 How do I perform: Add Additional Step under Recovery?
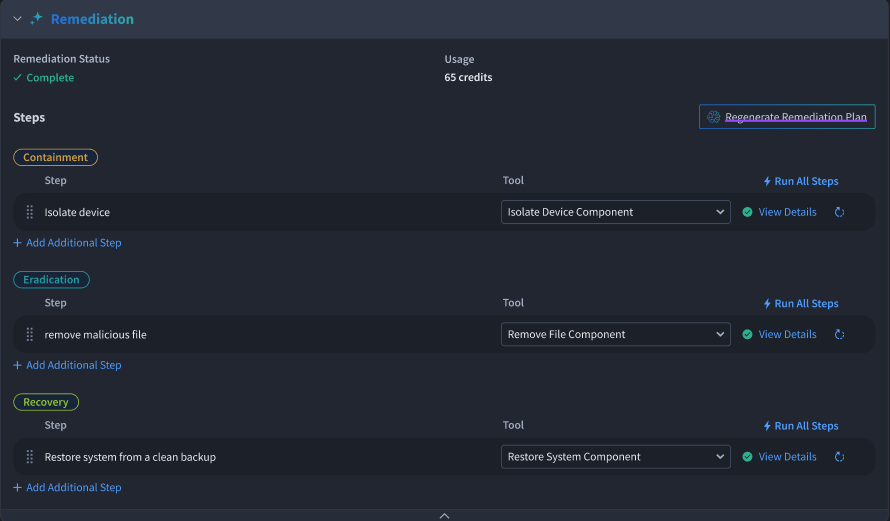click(68, 488)
